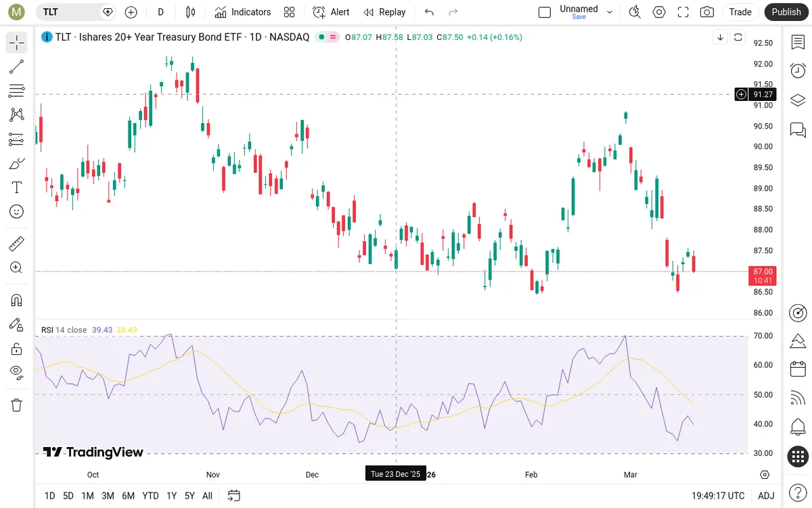
Task: Select the 5D date range
Action: pyautogui.click(x=68, y=496)
